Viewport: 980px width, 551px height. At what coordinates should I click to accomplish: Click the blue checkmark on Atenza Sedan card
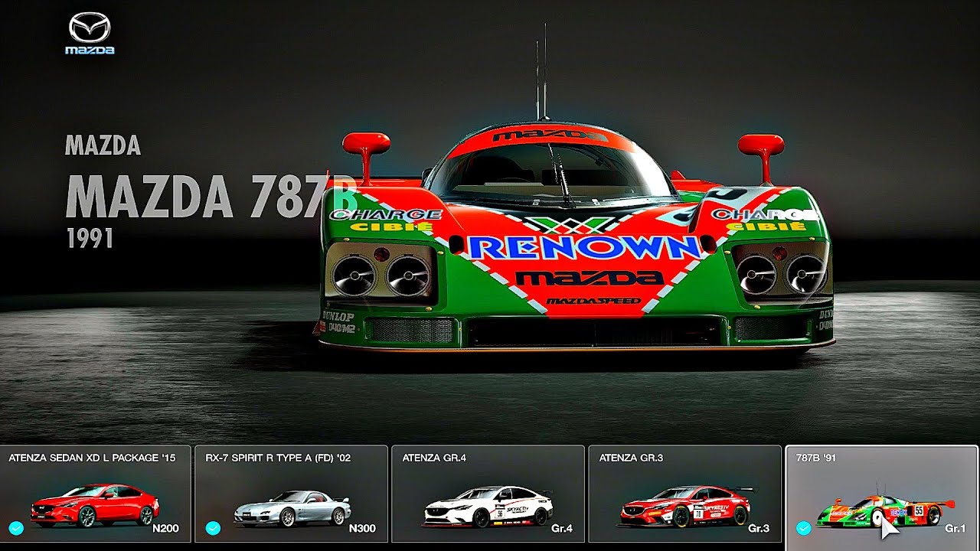pos(16,528)
